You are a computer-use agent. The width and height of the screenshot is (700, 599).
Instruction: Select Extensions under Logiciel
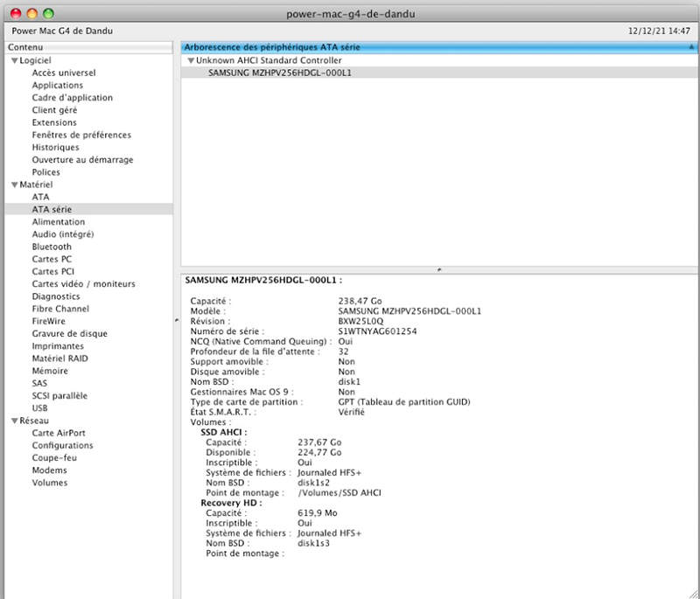(54, 123)
